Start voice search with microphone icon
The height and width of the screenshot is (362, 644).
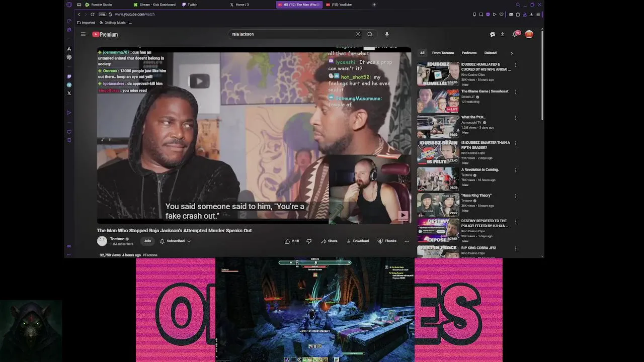click(387, 34)
